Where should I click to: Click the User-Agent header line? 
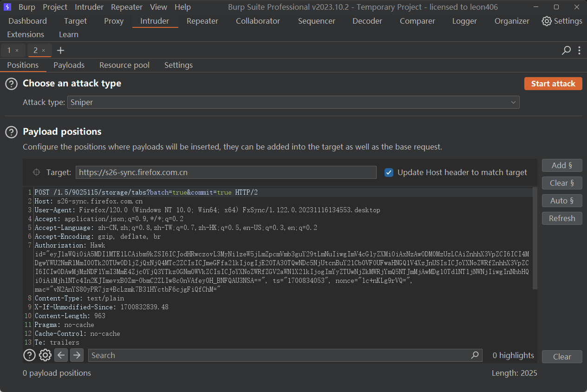pos(207,210)
